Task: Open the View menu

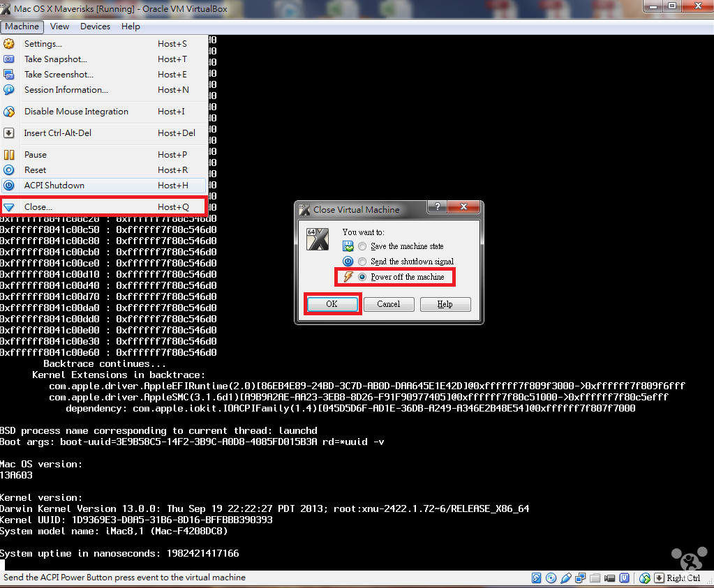Action: point(59,27)
